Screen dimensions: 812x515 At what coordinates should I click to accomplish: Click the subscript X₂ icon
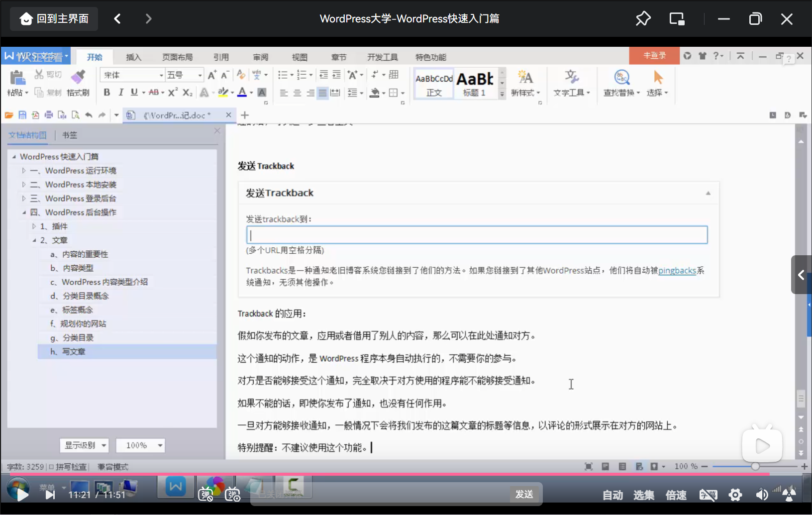(188, 92)
